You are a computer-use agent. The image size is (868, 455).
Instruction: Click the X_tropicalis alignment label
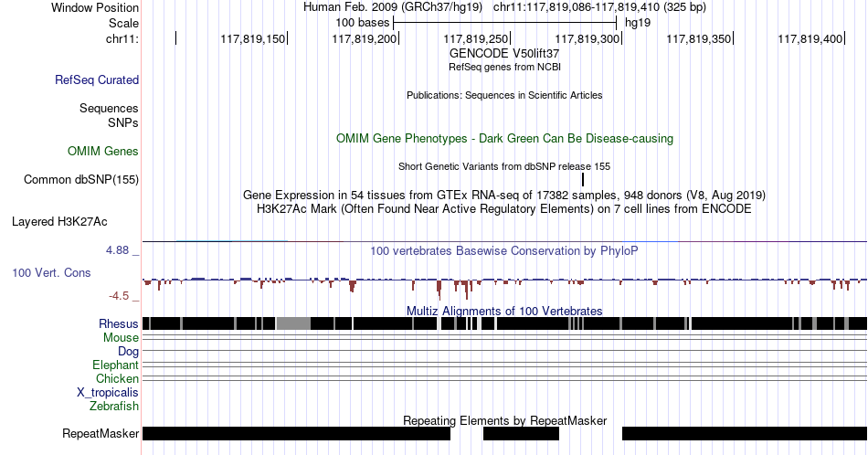coord(108,393)
